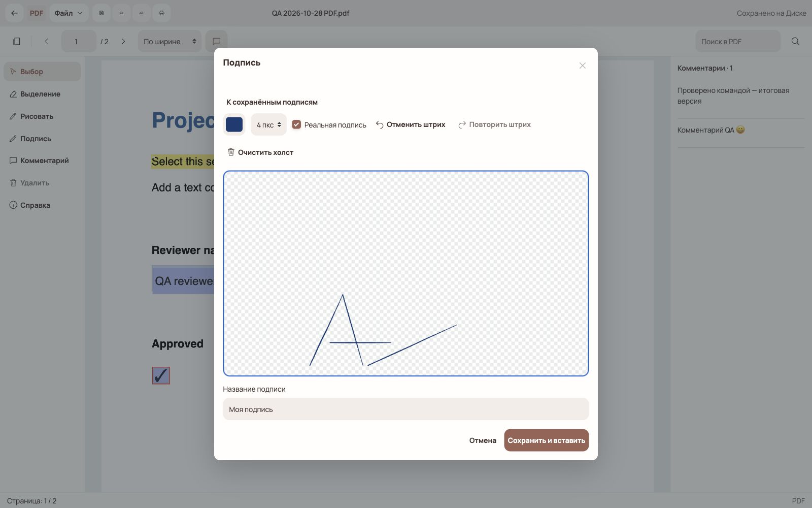Viewport: 812px width, 508px height.
Task: Click the save icon in the top toolbar
Action: 101,13
